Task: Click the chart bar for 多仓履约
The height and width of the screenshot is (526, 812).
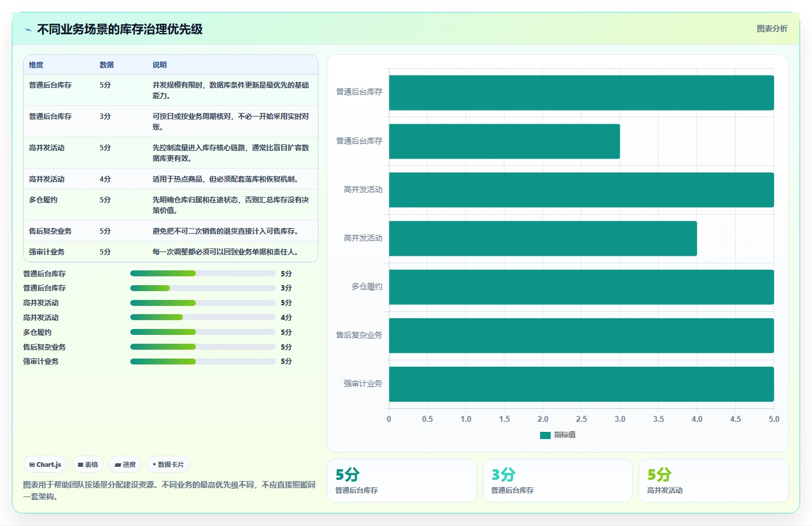Action: pyautogui.click(x=581, y=287)
